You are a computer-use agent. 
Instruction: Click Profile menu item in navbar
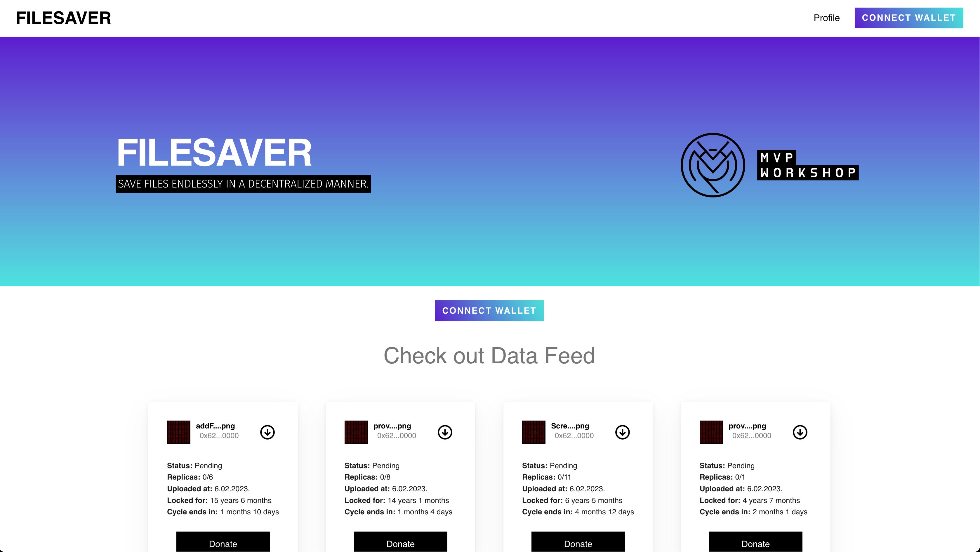pyautogui.click(x=826, y=18)
